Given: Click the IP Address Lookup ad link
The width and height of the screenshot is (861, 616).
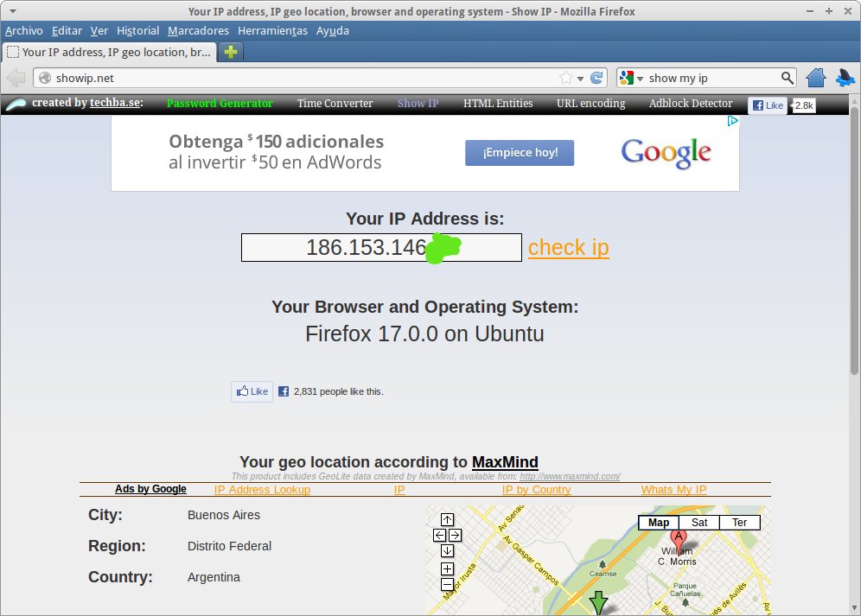Looking at the screenshot, I should (262, 489).
